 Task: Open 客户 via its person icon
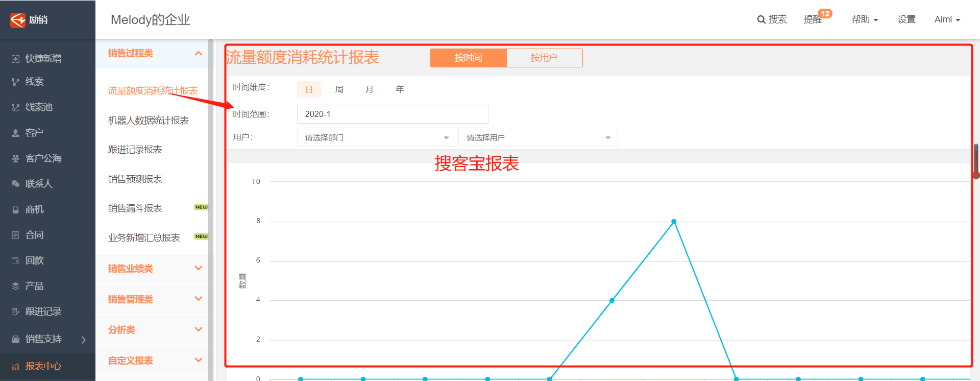[15, 133]
